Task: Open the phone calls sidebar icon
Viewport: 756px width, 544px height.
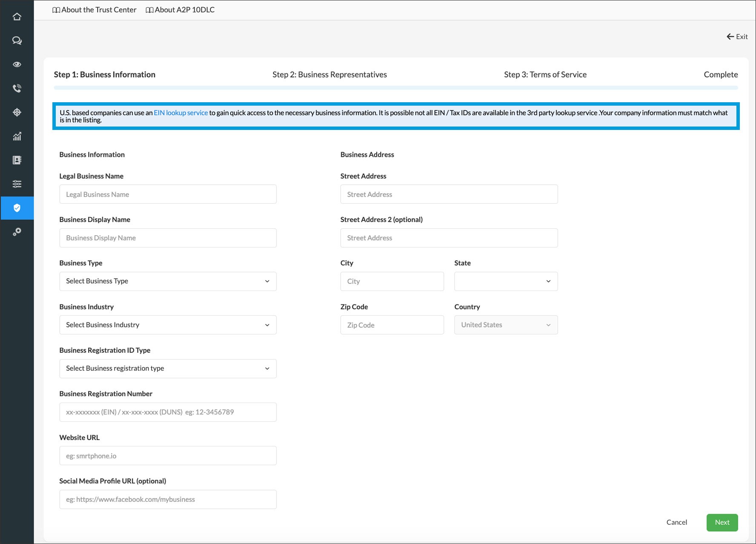Action: [x=17, y=88]
